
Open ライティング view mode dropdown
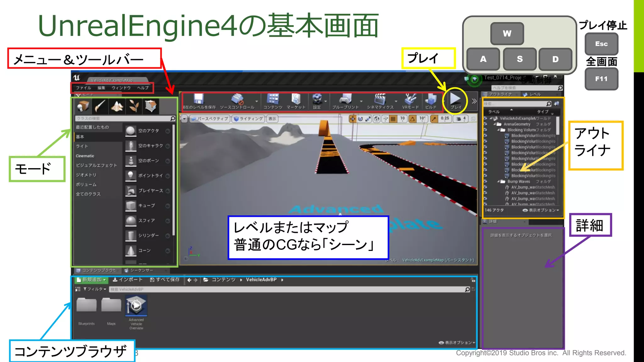click(248, 119)
